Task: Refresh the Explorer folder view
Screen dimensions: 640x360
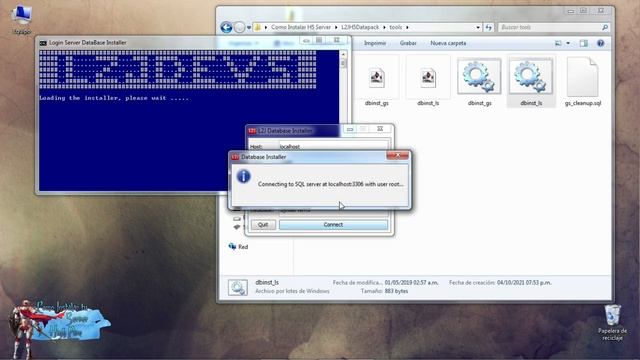Action: [x=489, y=27]
